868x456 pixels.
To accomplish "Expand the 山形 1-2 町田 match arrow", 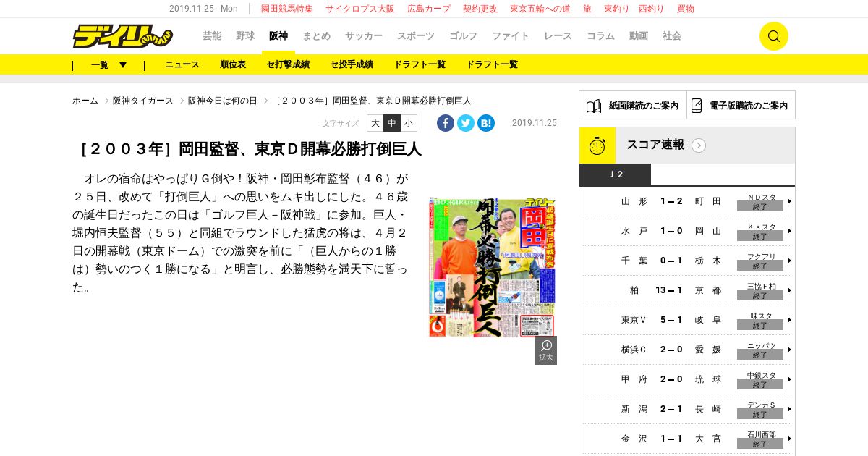I will coord(789,201).
